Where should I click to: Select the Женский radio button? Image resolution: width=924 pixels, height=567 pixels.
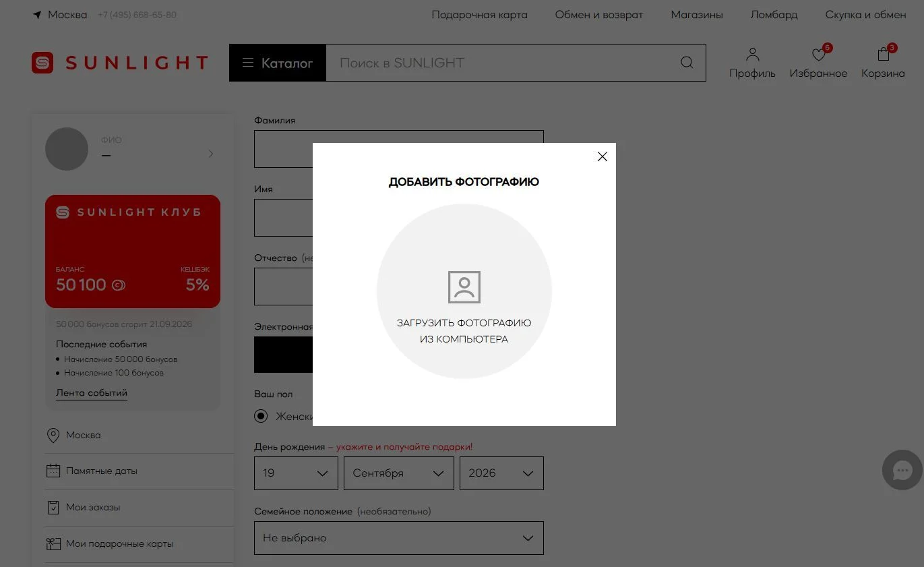(261, 417)
